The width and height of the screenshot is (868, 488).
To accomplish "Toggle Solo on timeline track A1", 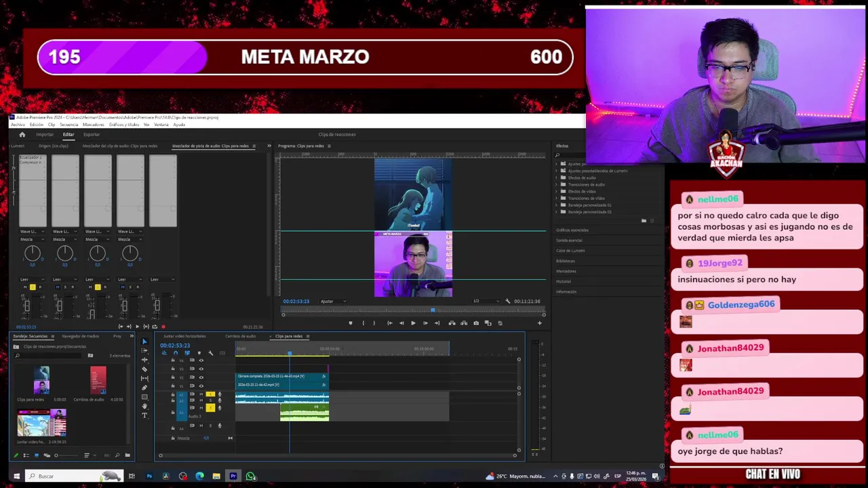I will click(210, 394).
